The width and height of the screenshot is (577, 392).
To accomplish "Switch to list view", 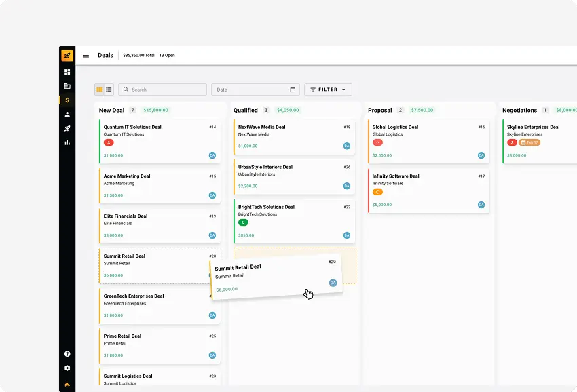I will pyautogui.click(x=109, y=90).
